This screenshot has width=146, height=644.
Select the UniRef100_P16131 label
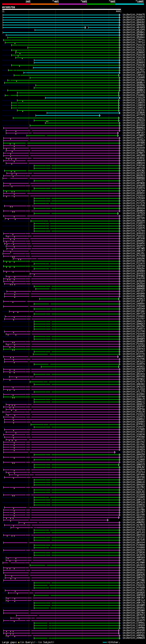click(134, 47)
